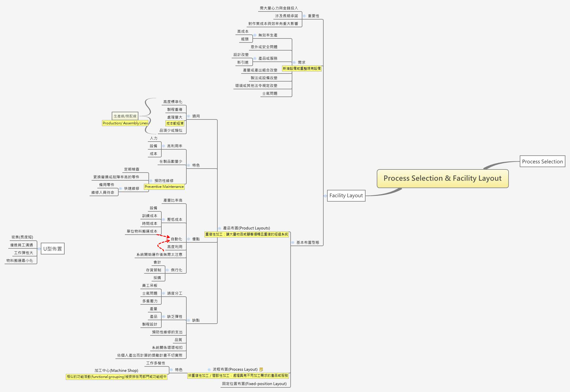570x392 pixels.
Task: Select the 新增設備或重整現有設備 yellow label
Action: pos(302,68)
